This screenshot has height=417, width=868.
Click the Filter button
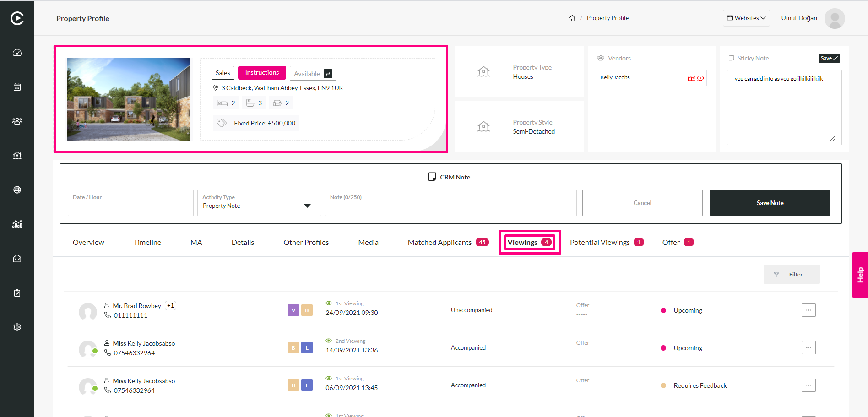(x=792, y=275)
